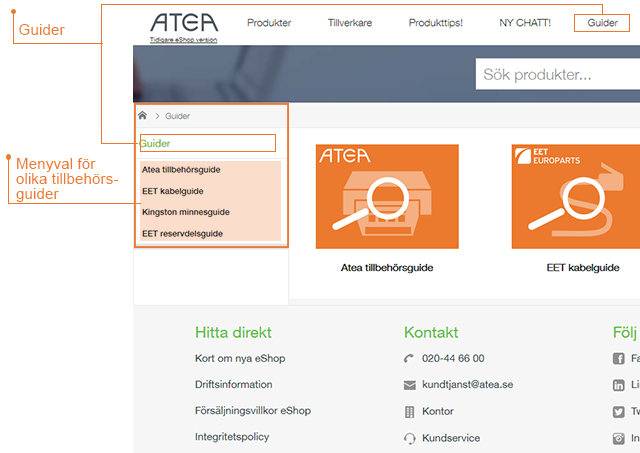Click the home icon in breadcrumb
The height and width of the screenshot is (453, 640).
pos(143,116)
